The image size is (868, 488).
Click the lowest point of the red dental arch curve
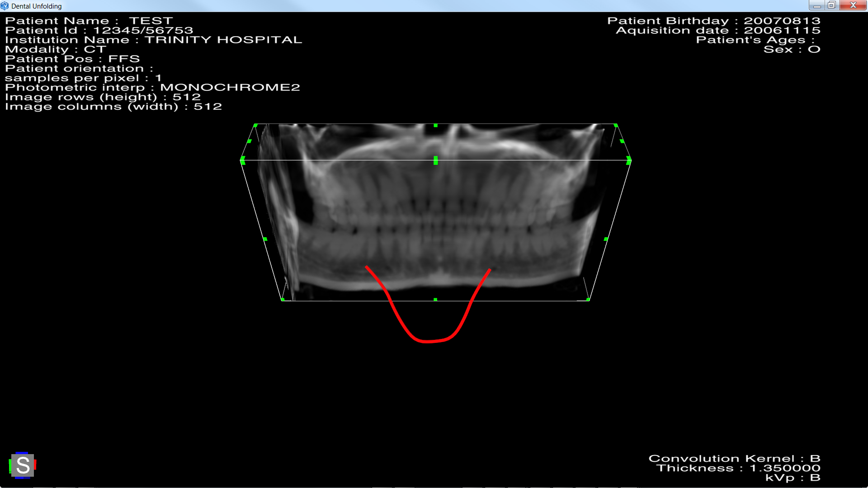(x=427, y=342)
